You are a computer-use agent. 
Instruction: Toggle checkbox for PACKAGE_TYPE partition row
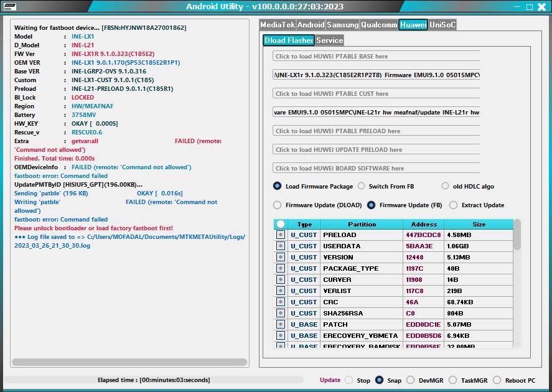281,268
